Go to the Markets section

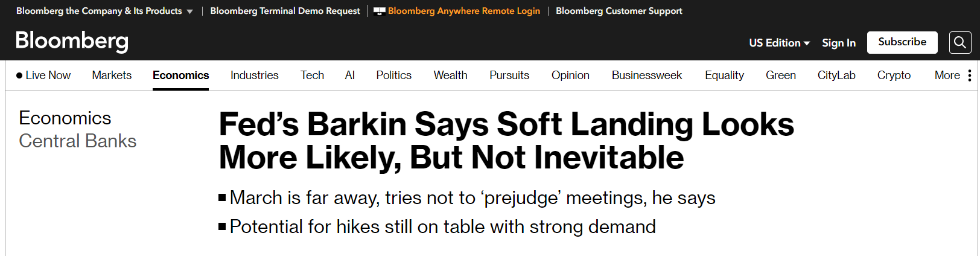tap(112, 75)
